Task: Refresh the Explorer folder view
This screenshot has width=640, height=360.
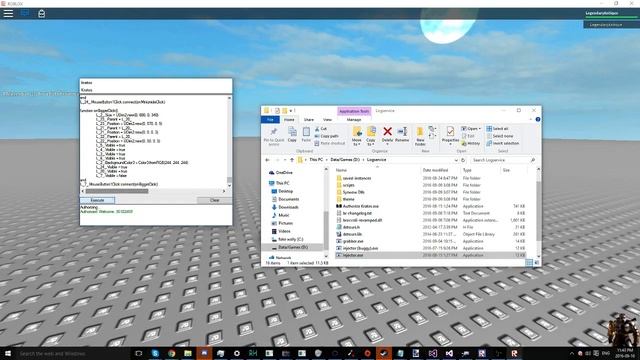Action: (x=463, y=160)
